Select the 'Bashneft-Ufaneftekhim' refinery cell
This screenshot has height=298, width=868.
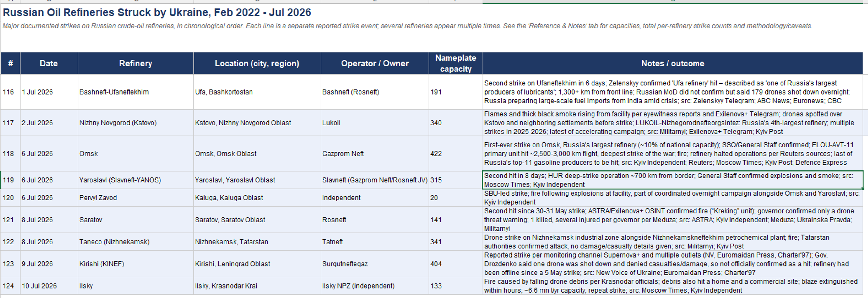(135, 92)
